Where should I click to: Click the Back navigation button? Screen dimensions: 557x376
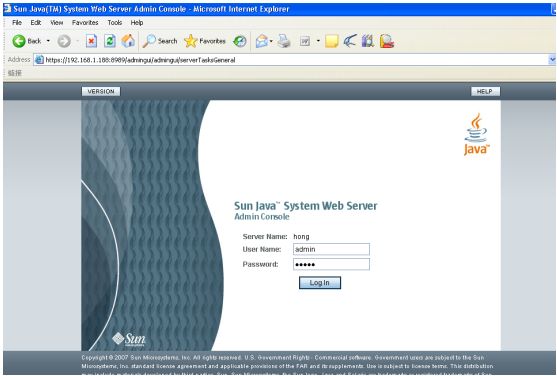27,41
